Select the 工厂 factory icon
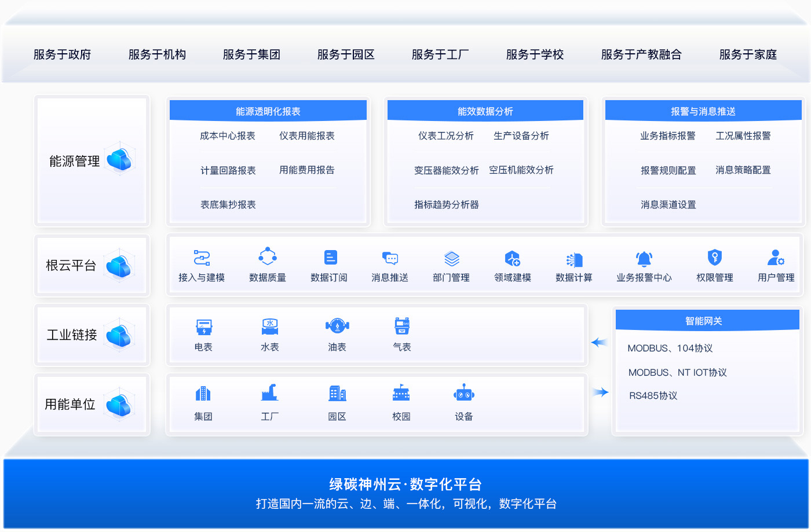The height and width of the screenshot is (532, 811). [269, 392]
